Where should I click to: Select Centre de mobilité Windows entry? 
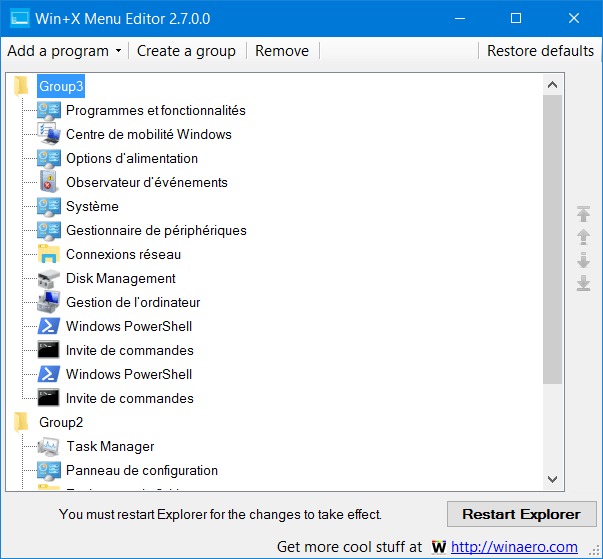(x=149, y=135)
